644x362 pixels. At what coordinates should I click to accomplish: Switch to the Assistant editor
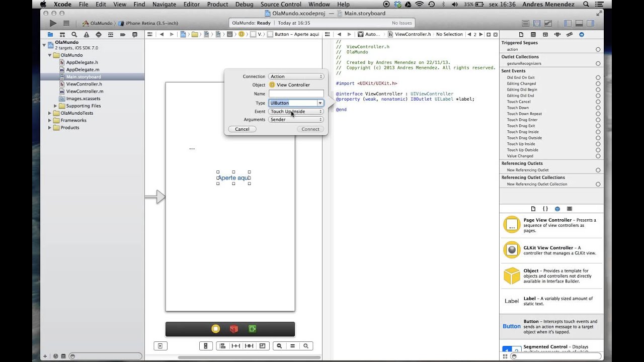pos(536,23)
